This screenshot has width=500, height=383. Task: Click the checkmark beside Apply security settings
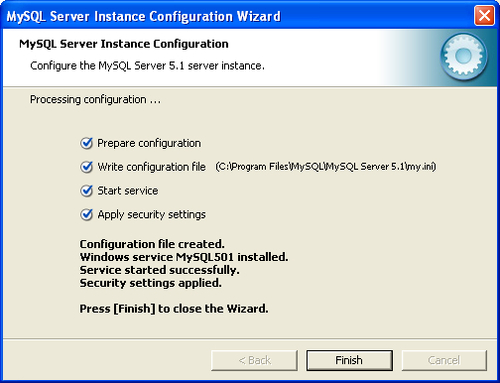pyautogui.click(x=87, y=214)
